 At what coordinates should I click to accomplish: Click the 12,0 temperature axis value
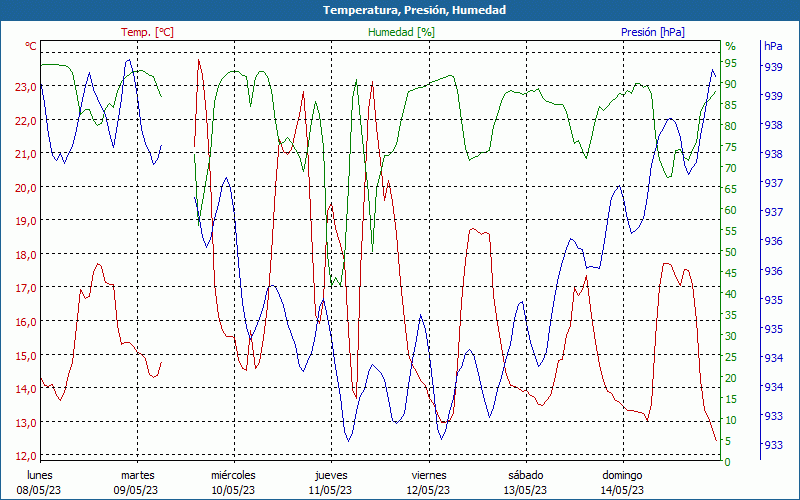coord(26,456)
